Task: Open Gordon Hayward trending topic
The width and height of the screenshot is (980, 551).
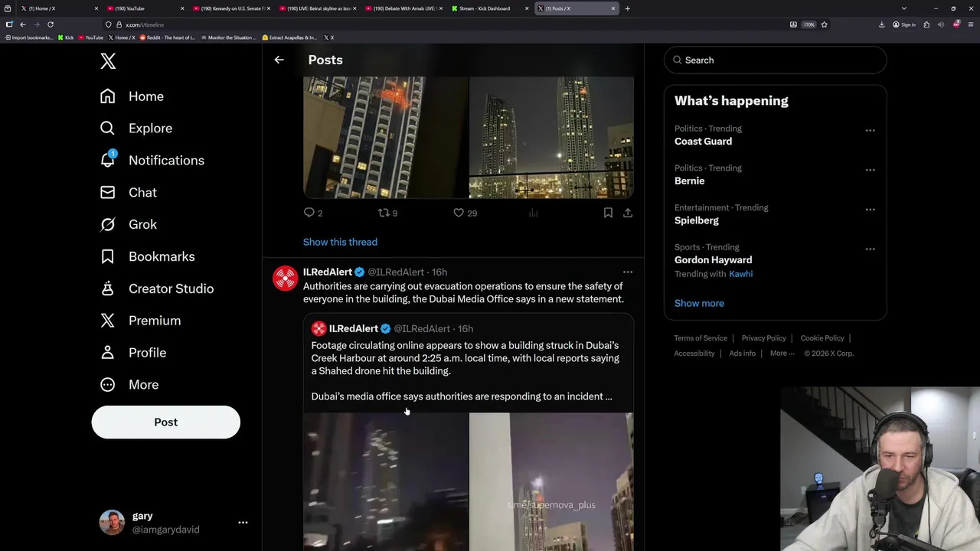Action: tap(713, 260)
